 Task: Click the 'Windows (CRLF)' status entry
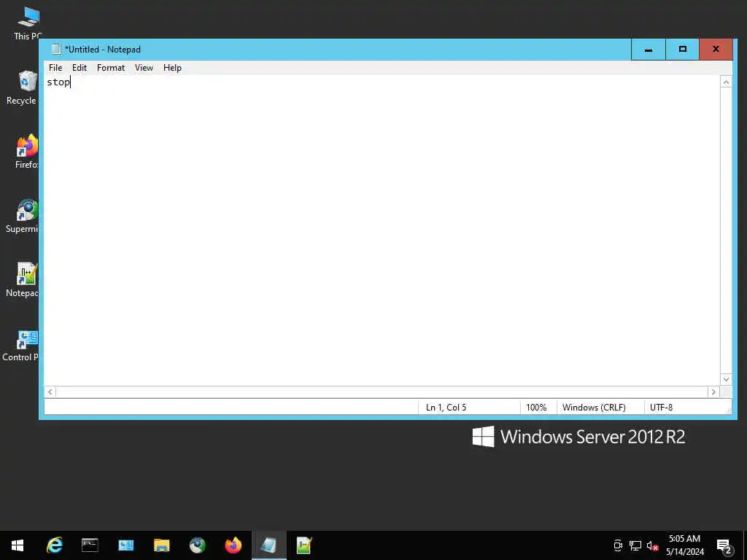coord(594,408)
